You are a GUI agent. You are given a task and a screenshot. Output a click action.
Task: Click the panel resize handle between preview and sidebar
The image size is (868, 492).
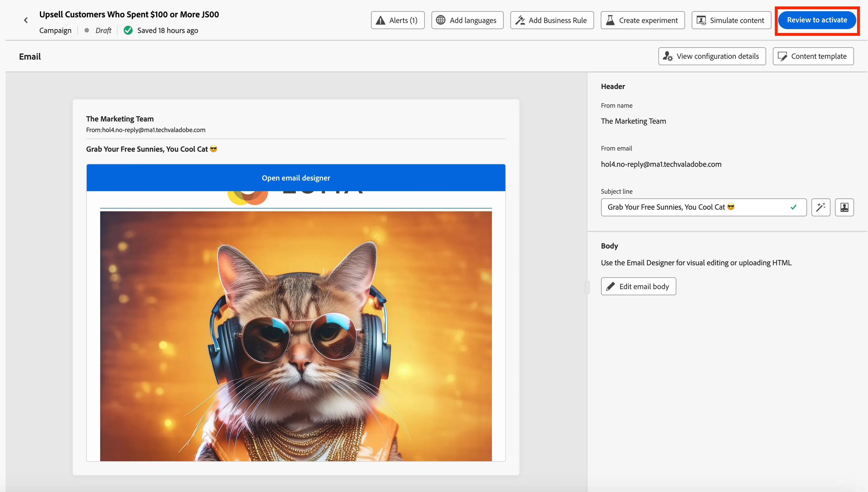(x=587, y=287)
